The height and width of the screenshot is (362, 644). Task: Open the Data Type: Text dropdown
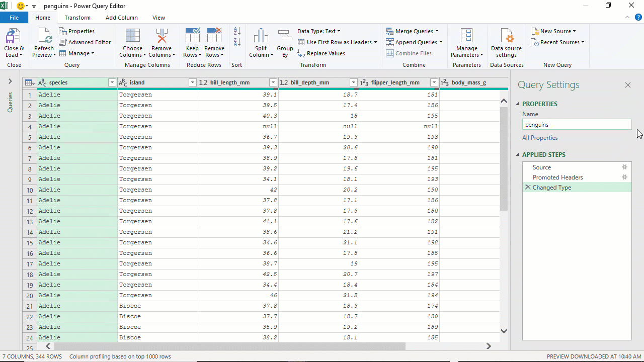[319, 31]
